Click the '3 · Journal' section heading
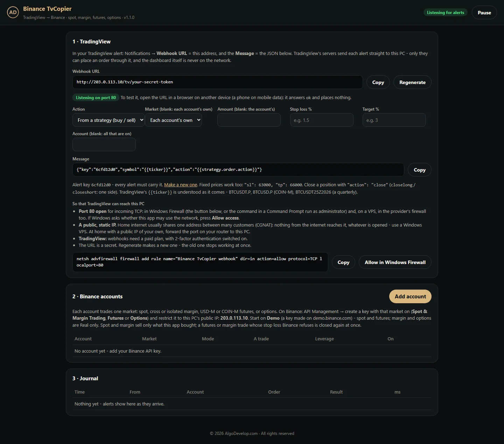 point(85,379)
